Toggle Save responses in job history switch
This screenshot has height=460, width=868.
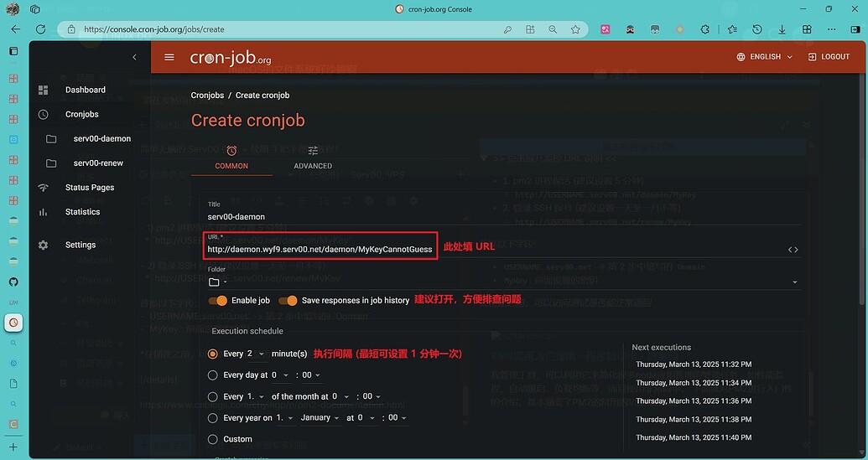pos(288,300)
